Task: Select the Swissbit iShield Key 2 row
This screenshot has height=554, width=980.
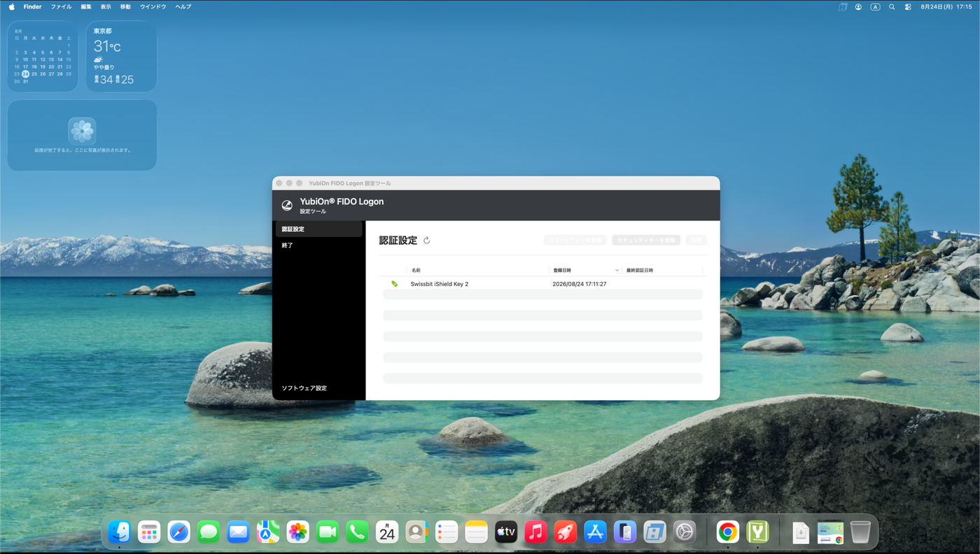Action: click(x=542, y=284)
